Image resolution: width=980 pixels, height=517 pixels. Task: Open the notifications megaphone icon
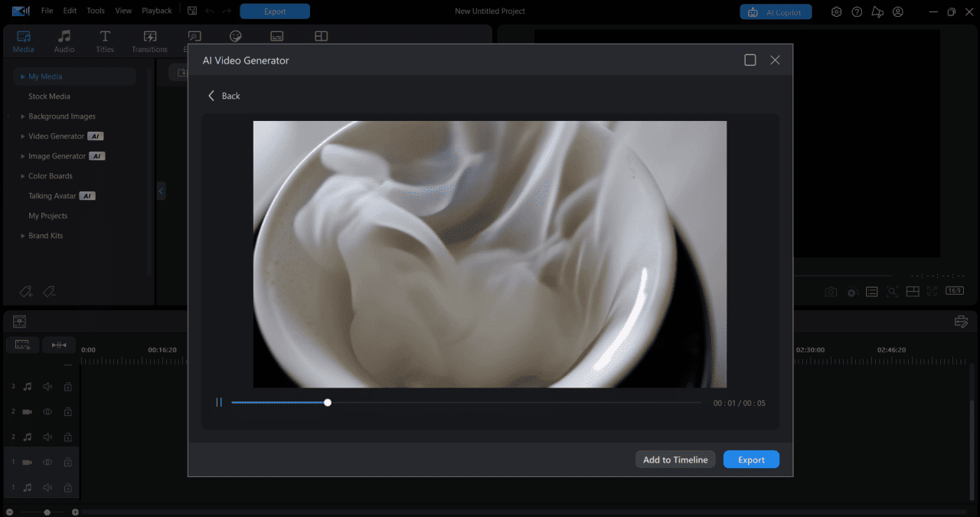tap(877, 11)
